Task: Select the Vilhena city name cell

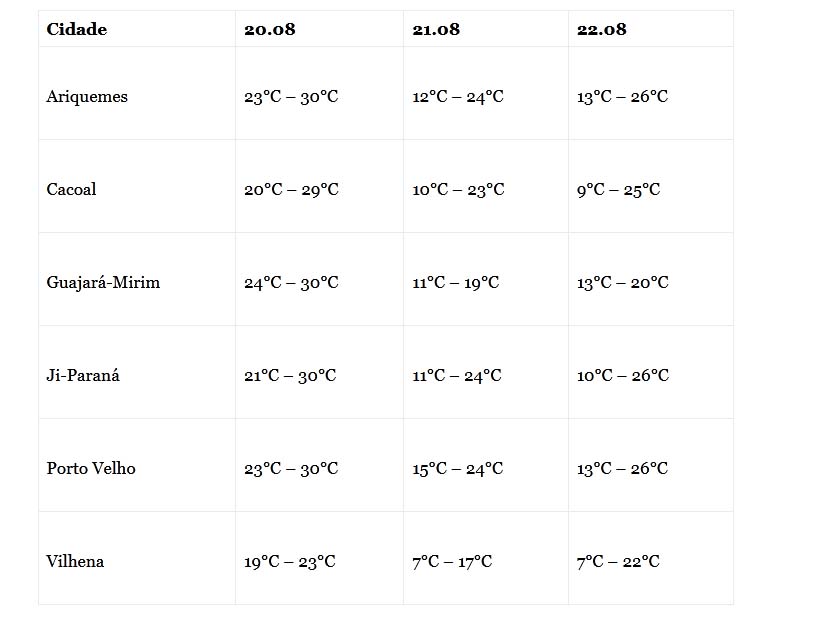Action: (75, 562)
